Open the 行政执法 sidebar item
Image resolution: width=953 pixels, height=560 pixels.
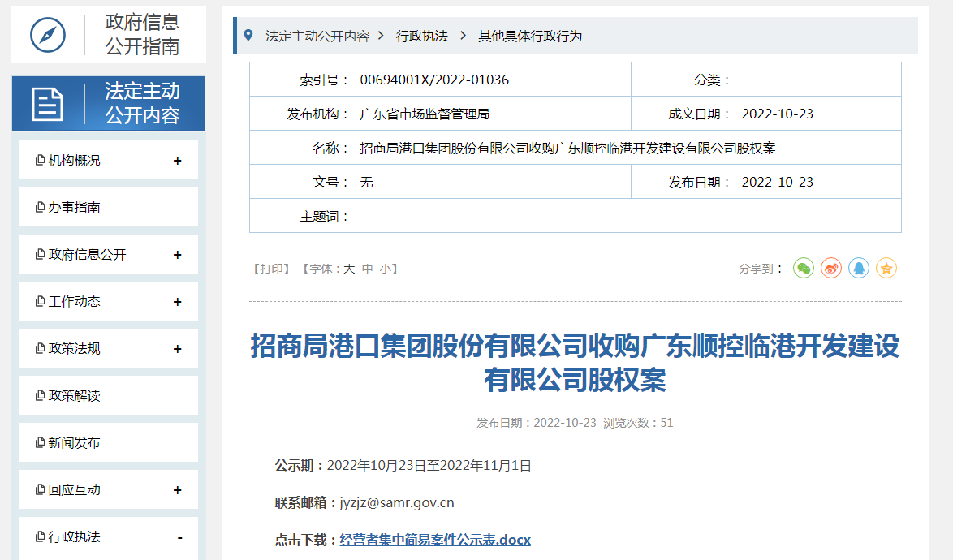coord(109,537)
